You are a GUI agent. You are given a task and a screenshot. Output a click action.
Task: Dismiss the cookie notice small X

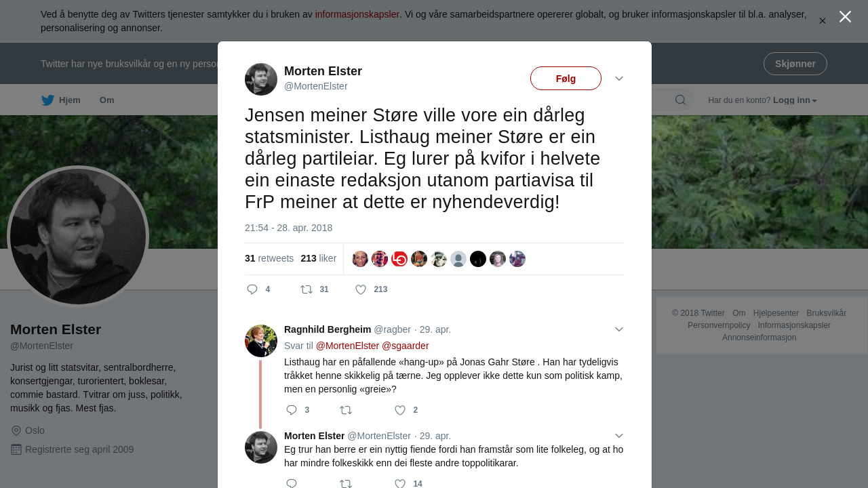coord(823,21)
